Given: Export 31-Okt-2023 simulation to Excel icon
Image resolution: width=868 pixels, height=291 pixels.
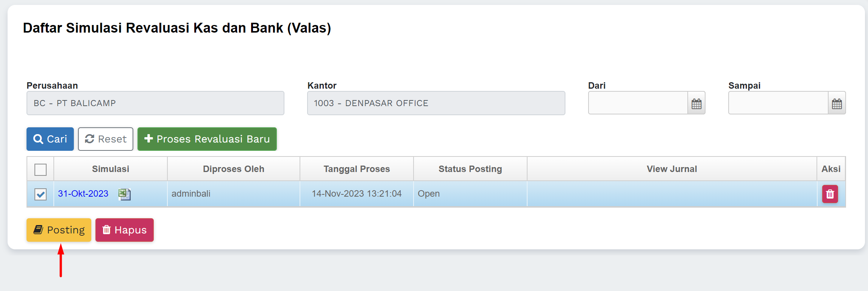Looking at the screenshot, I should pos(124,194).
